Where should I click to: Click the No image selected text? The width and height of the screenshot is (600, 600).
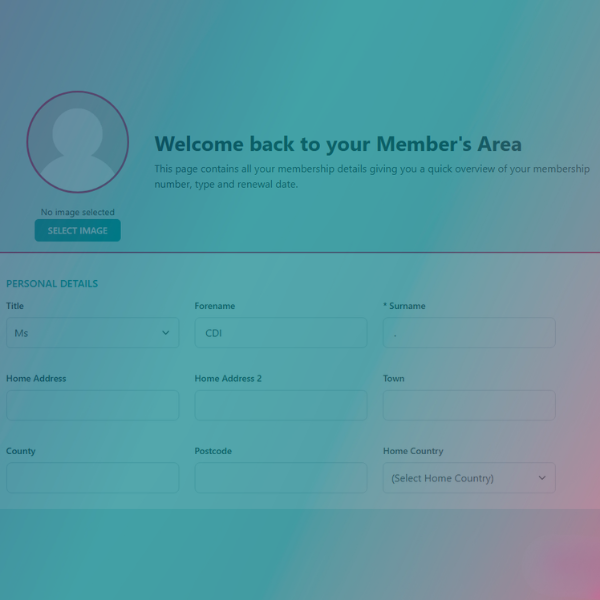click(78, 212)
